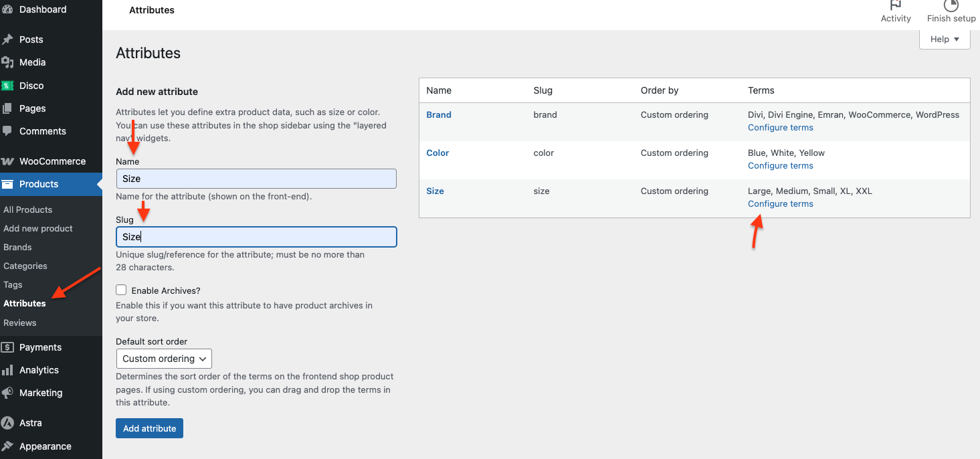Configure terms for Size attribute
Image resolution: width=980 pixels, height=459 pixels.
pos(781,203)
